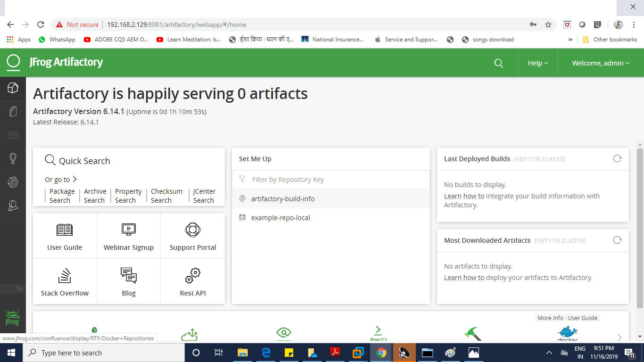
Task: Open the user profile icon in the sidebar
Action: (x=13, y=206)
